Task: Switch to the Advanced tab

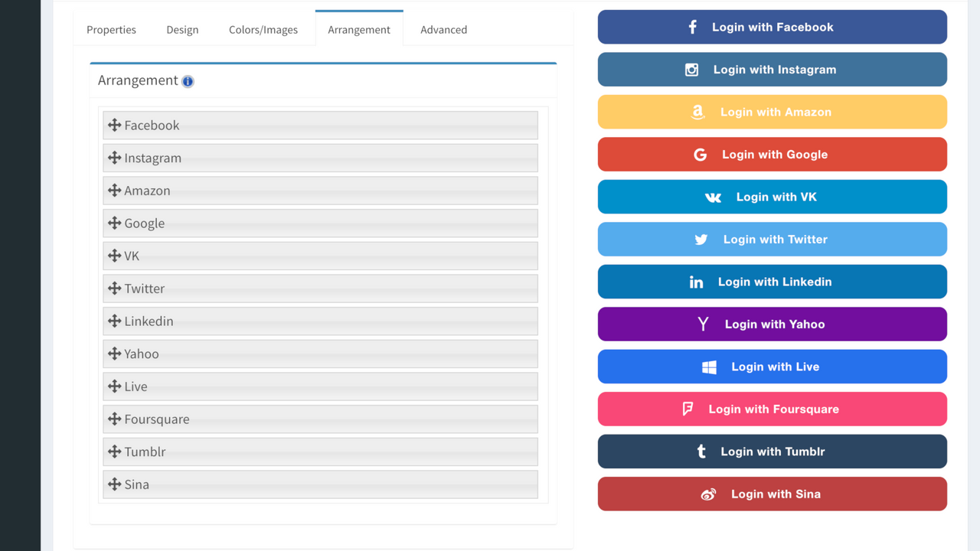Action: pos(443,29)
